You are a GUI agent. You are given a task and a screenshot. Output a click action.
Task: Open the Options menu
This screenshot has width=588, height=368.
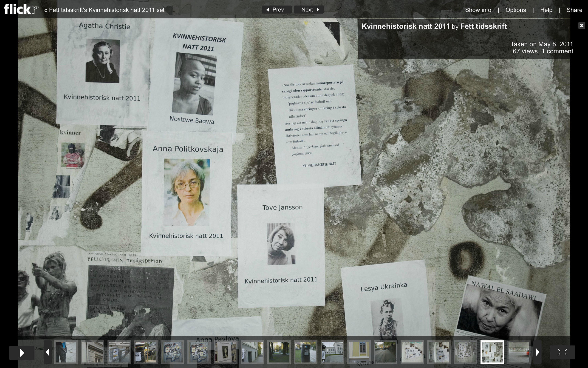tap(516, 10)
